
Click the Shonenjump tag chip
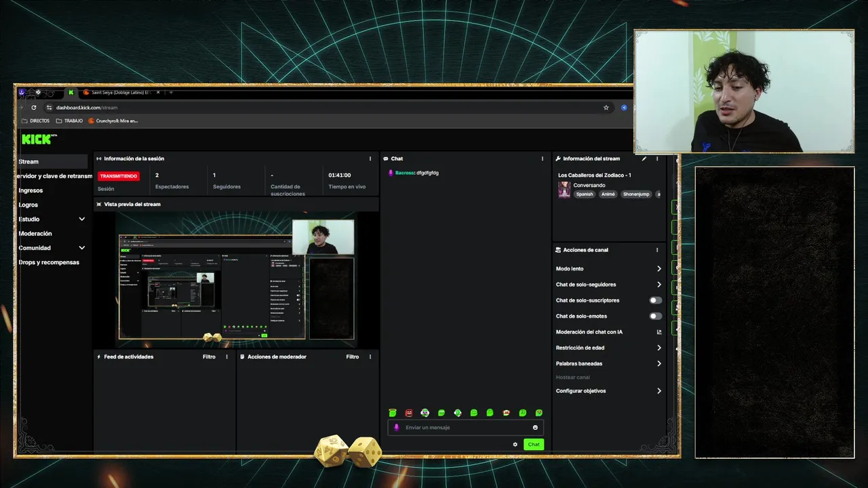click(x=637, y=195)
